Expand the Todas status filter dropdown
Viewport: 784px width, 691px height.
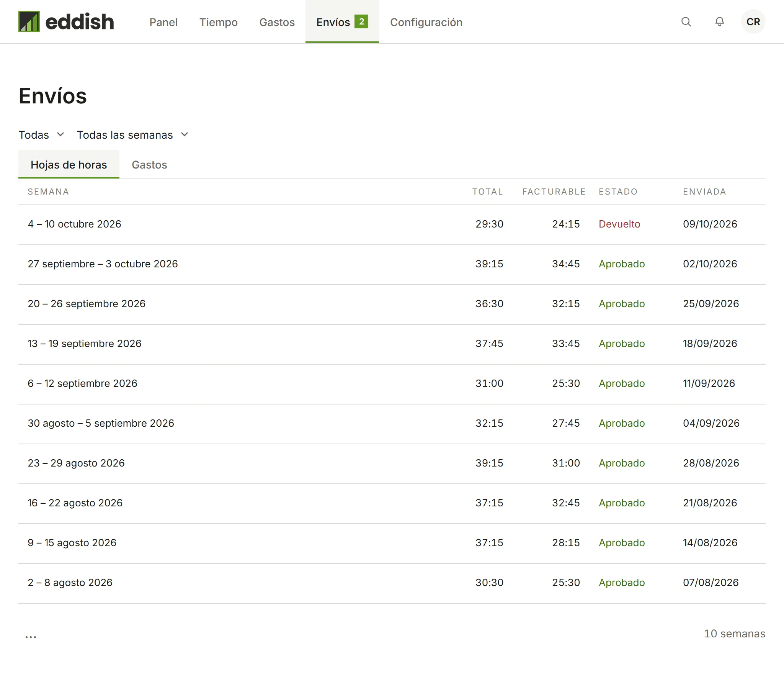click(41, 135)
